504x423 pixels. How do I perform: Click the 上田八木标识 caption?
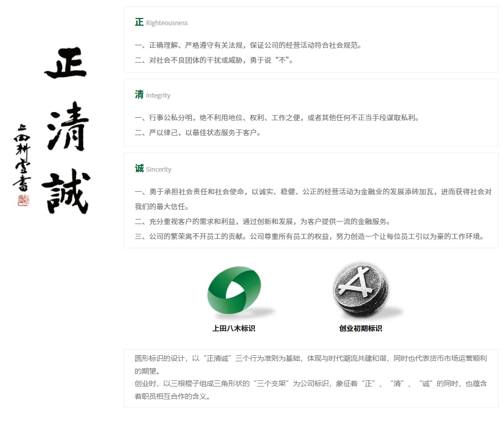[234, 328]
